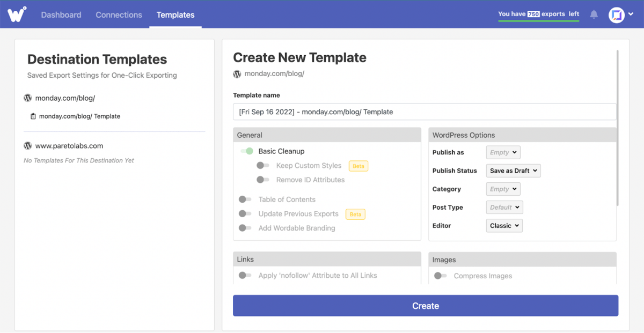Screen dimensions: 644x333
Task: Click the Beta badge beside Keep Custom Styles
Action: (358, 166)
